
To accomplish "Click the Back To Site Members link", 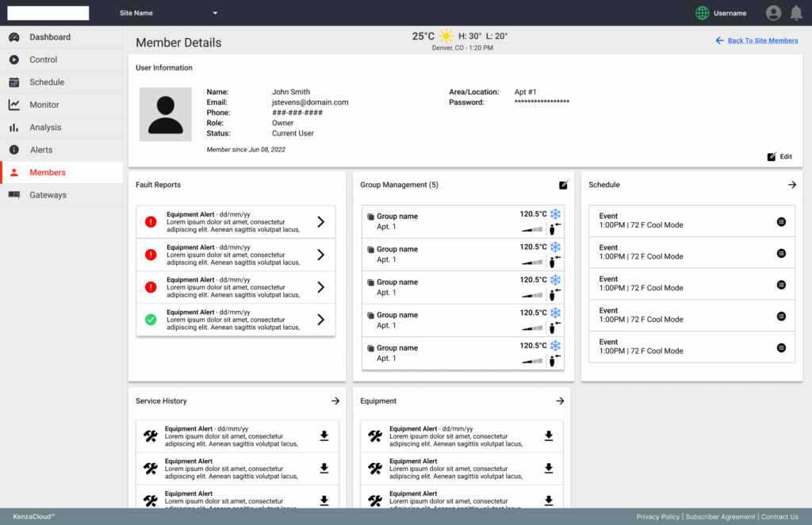I will 762,40.
